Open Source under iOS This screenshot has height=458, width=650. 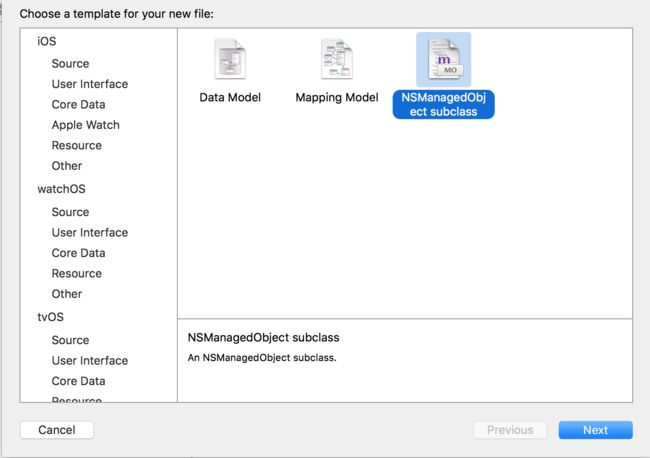pyautogui.click(x=70, y=63)
